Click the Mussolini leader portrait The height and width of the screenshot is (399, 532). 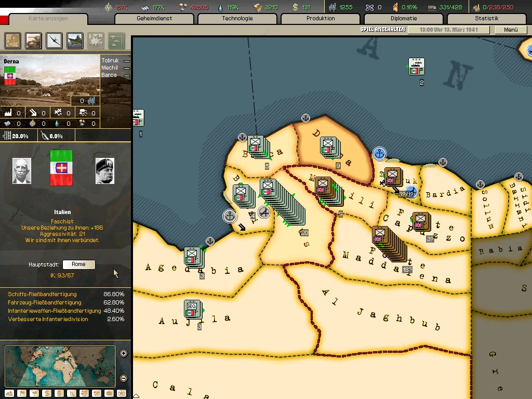[x=104, y=171]
